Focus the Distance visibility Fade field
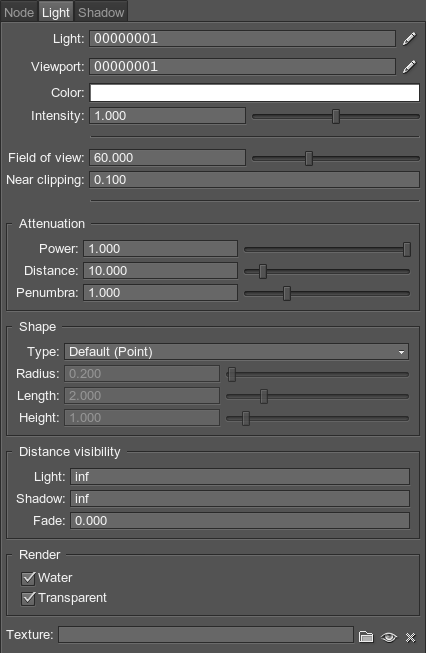Viewport: 426px width, 653px height. point(240,521)
